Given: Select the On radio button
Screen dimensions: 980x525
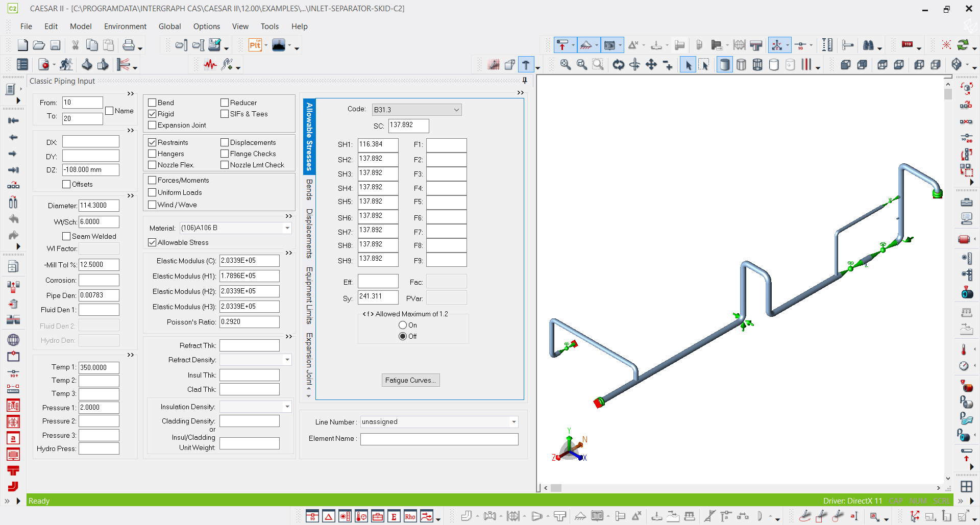Looking at the screenshot, I should pyautogui.click(x=403, y=325).
